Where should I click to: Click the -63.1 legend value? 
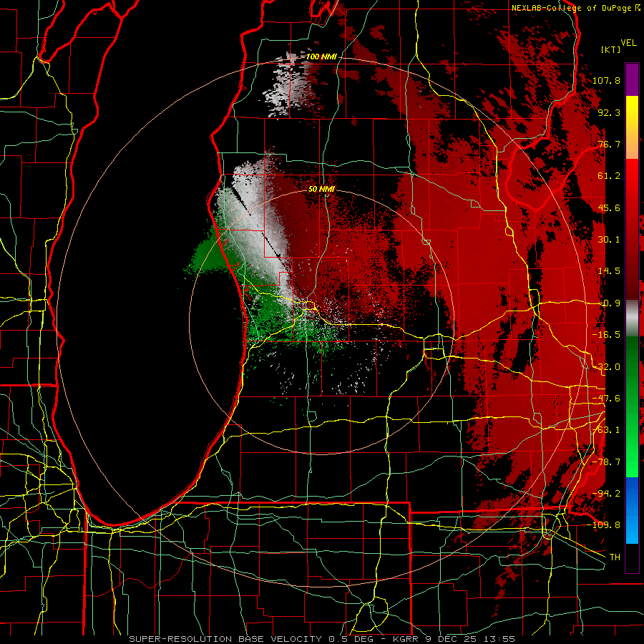tap(606, 430)
